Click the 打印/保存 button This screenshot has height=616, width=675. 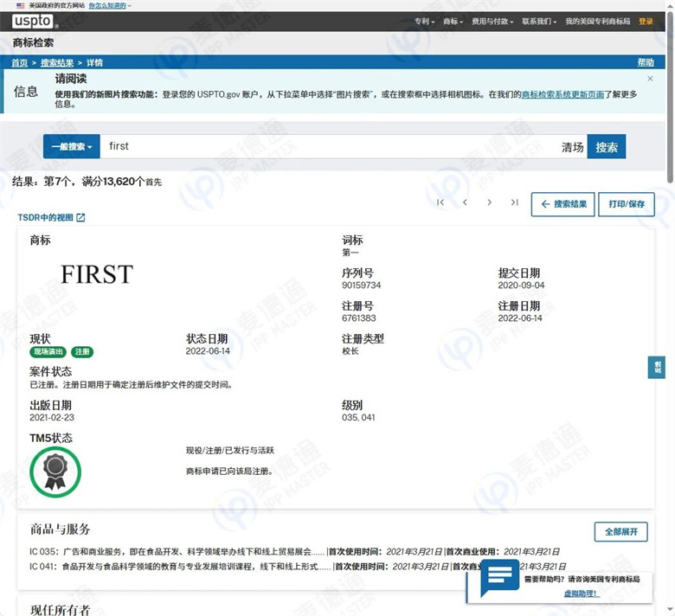click(627, 204)
